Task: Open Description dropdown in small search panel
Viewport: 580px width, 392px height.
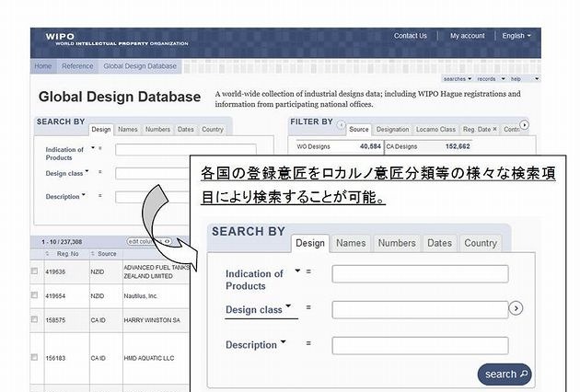Action: pos(84,194)
